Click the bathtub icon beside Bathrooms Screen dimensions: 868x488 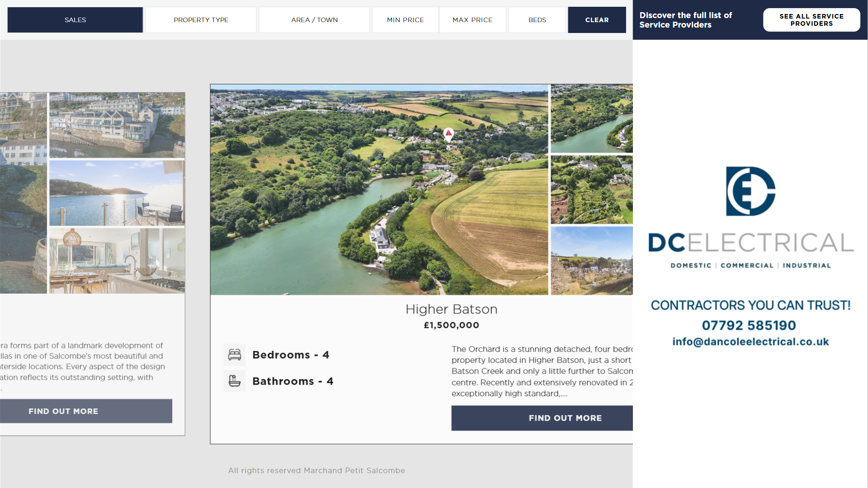[234, 381]
